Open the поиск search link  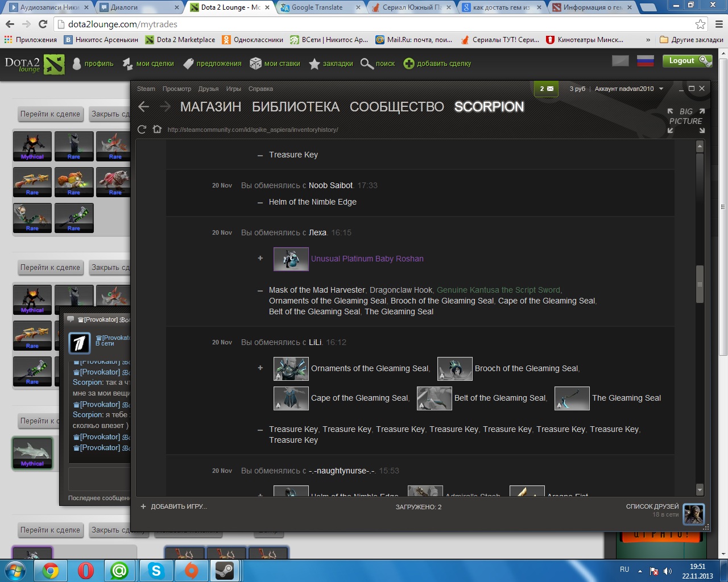point(378,64)
